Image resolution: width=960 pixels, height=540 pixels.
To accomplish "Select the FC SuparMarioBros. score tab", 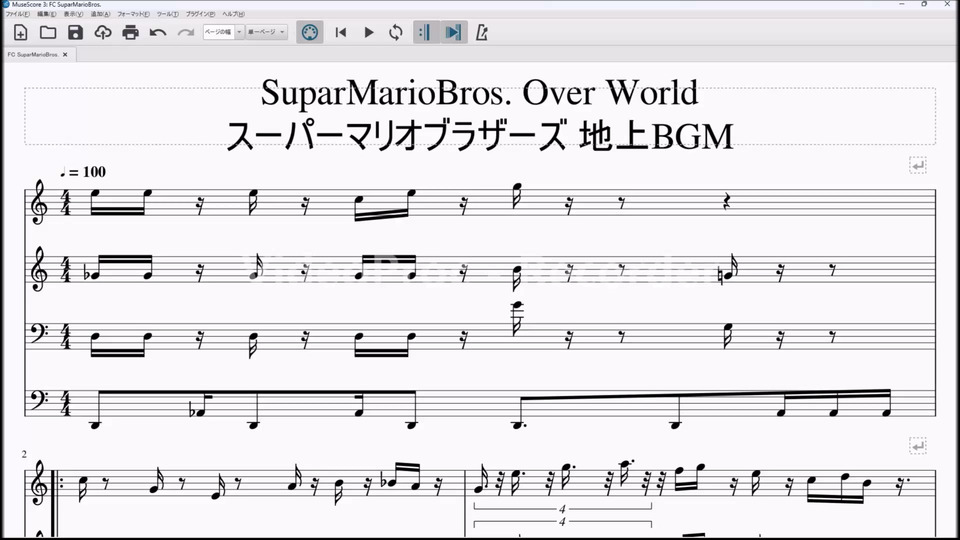I will (33, 54).
